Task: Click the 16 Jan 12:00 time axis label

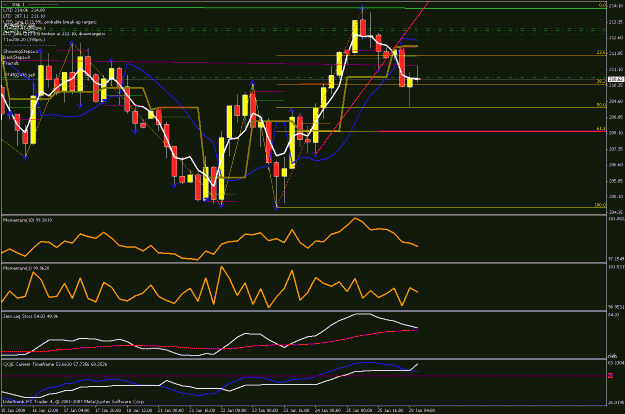Action: pos(45,410)
